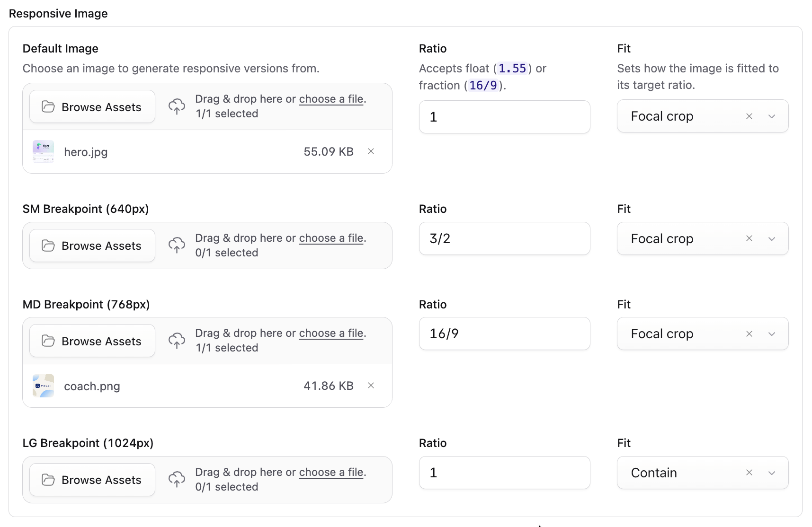Viewport: 812px width, 527px height.
Task: Open the LG Breakpoint Contain dropdown
Action: pyautogui.click(x=772, y=473)
